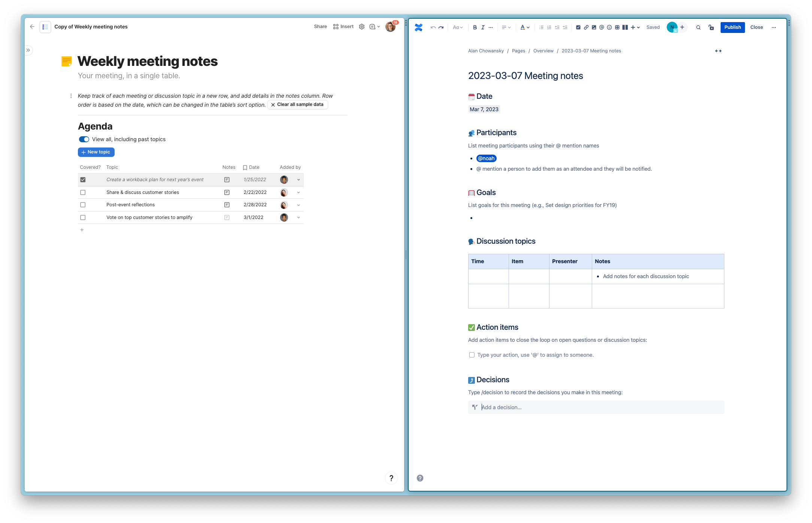Click the page restrictions lock icon
812x523 pixels.
tap(711, 27)
